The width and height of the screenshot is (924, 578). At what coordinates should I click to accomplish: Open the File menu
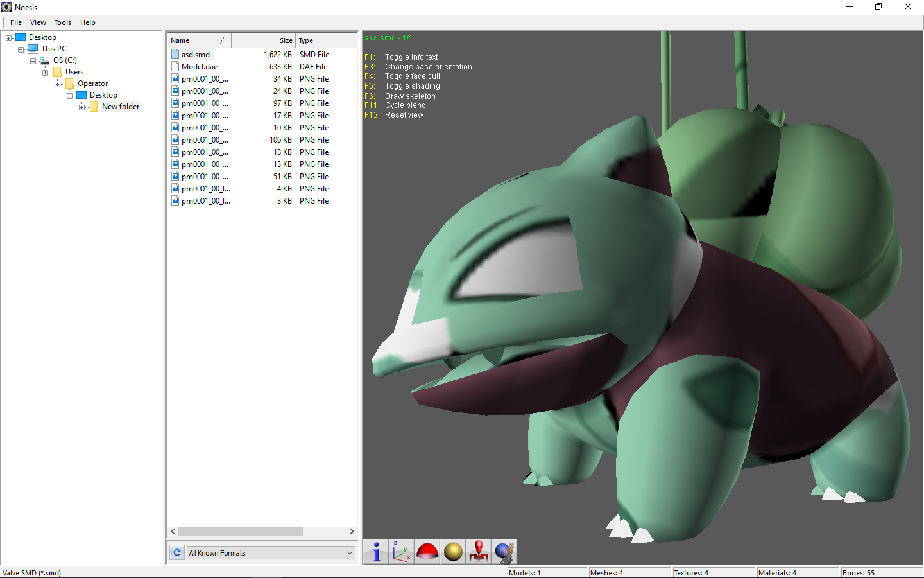(16, 22)
